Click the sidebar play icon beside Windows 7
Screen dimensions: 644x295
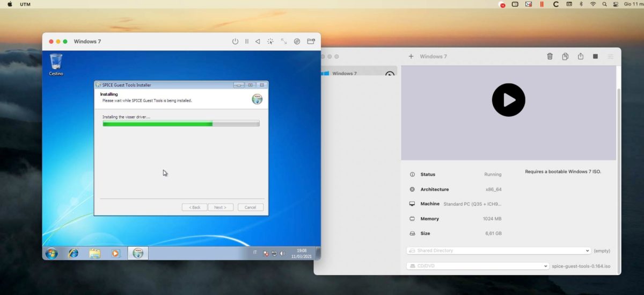point(390,74)
